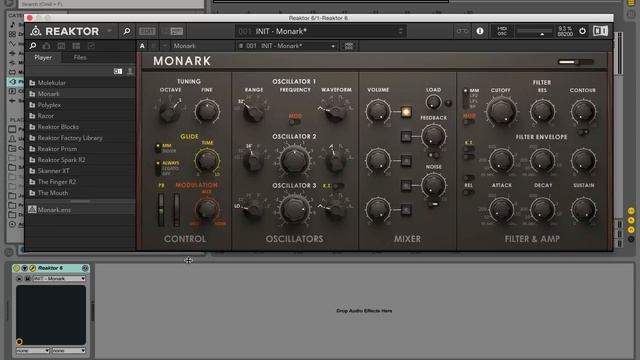The width and height of the screenshot is (640, 360).
Task: Click the keyboard icon in instrument header
Action: (x=349, y=46)
